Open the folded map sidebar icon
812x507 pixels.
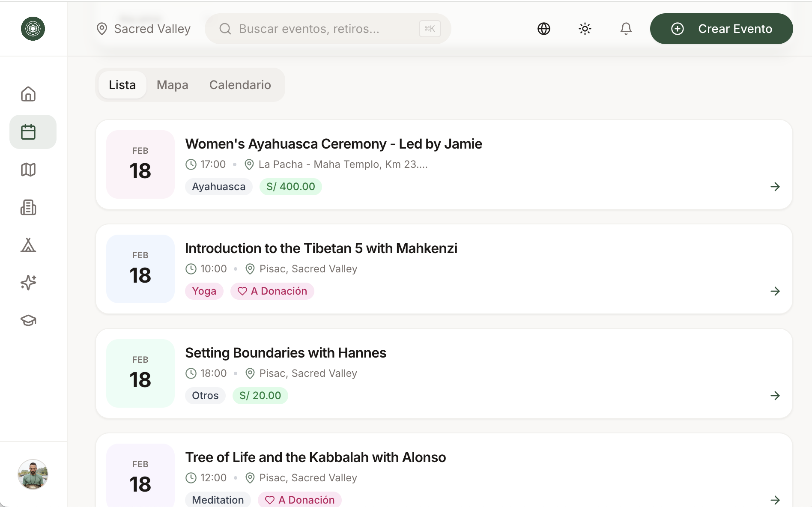(28, 170)
